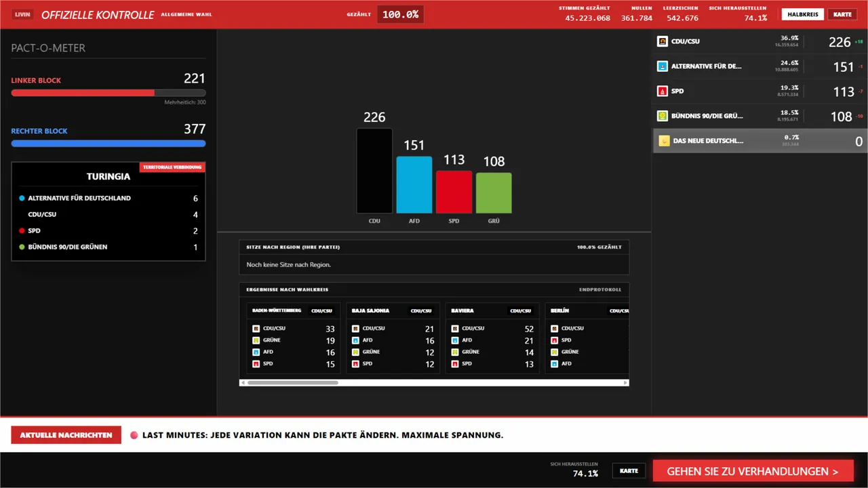868x488 pixels.
Task: Click the SPD icon in Baviera card
Action: (455, 364)
